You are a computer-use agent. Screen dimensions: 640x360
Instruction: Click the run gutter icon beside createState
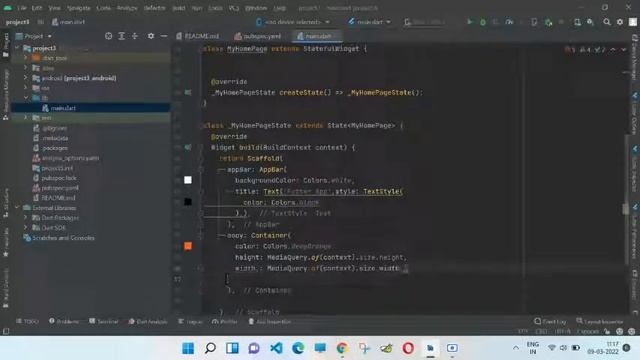point(188,93)
